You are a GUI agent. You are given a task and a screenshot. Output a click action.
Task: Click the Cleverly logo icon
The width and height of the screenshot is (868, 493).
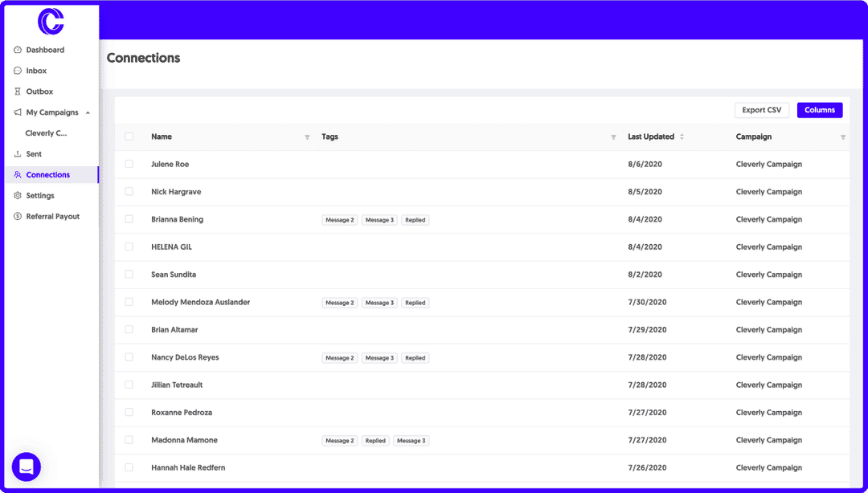(51, 22)
